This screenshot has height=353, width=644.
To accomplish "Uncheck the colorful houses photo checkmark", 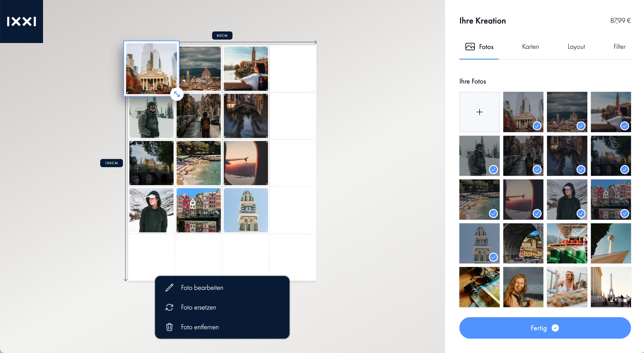I will tap(625, 213).
